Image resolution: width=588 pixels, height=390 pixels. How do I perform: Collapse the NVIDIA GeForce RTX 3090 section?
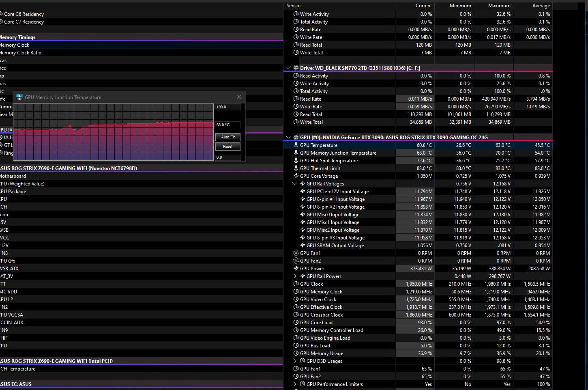click(x=288, y=138)
